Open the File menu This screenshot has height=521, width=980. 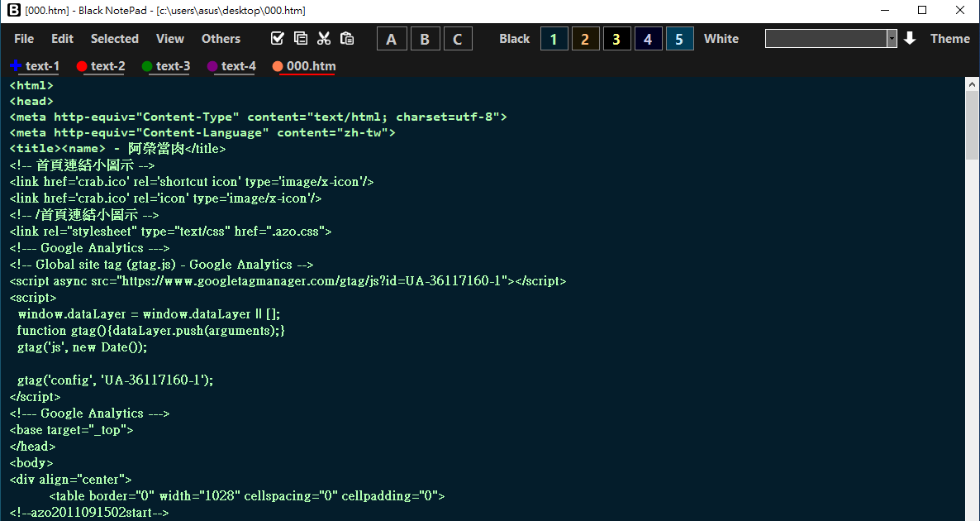(23, 38)
